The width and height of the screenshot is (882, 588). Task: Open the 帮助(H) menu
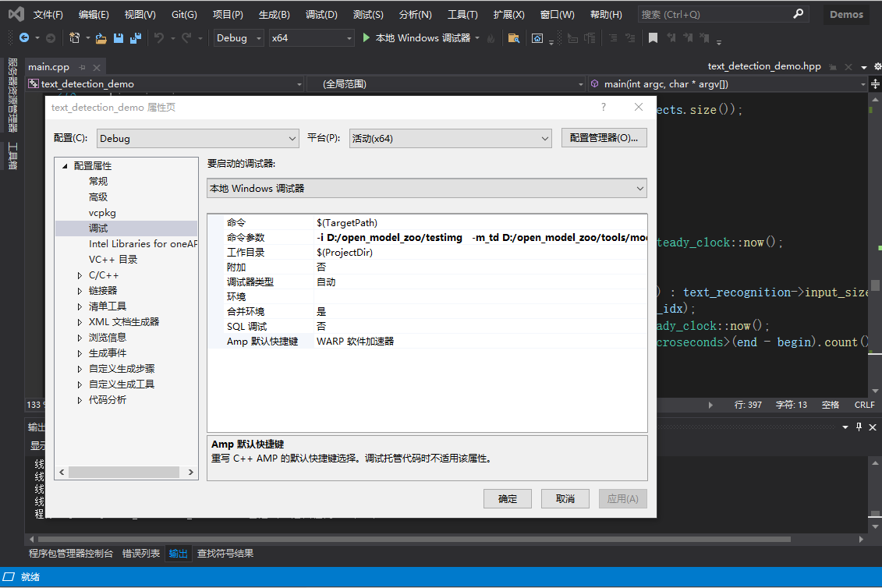tap(606, 15)
